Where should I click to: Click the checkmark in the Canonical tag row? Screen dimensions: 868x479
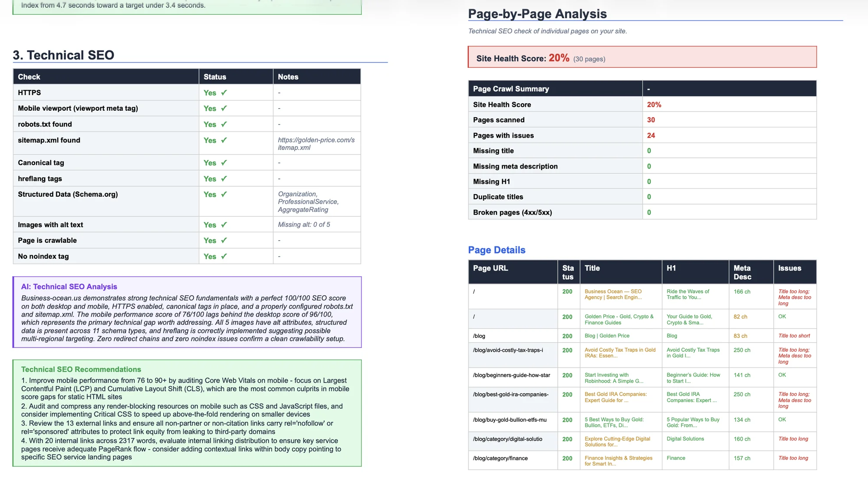[x=224, y=163]
